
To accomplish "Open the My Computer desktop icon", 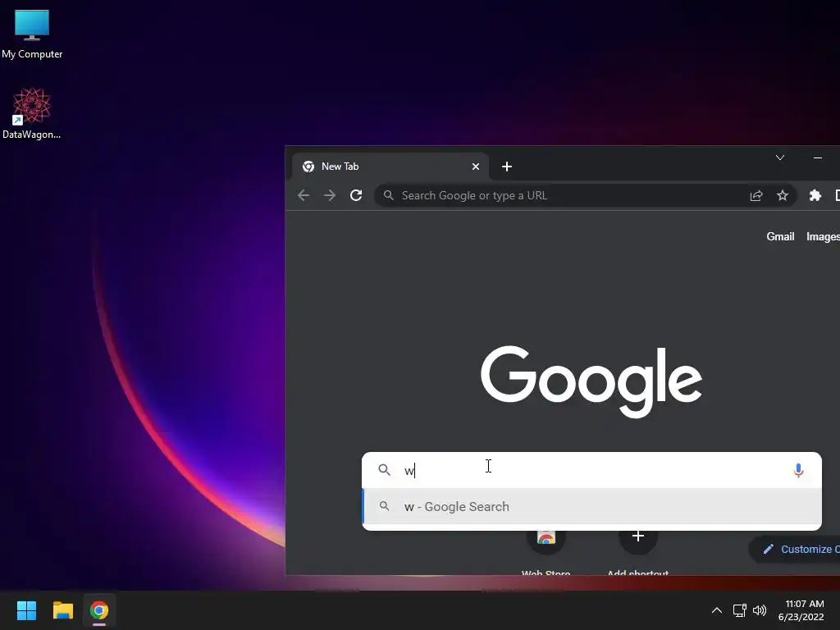I will (x=32, y=34).
